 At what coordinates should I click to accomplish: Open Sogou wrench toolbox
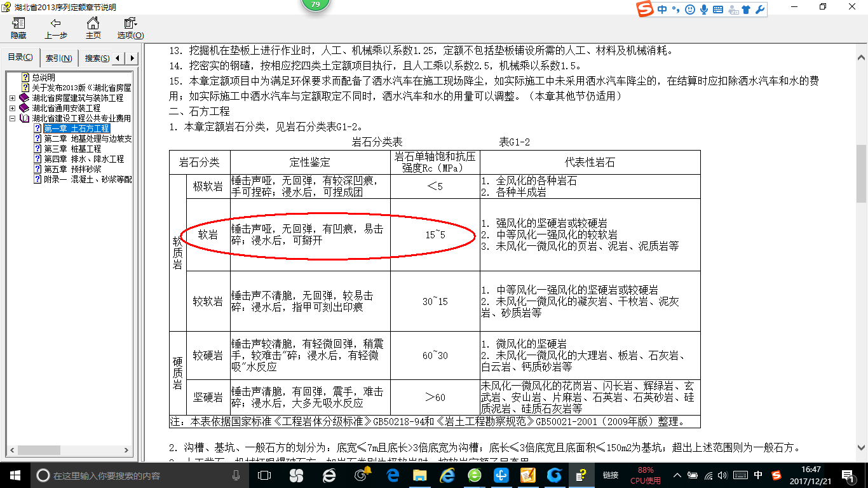coord(759,9)
